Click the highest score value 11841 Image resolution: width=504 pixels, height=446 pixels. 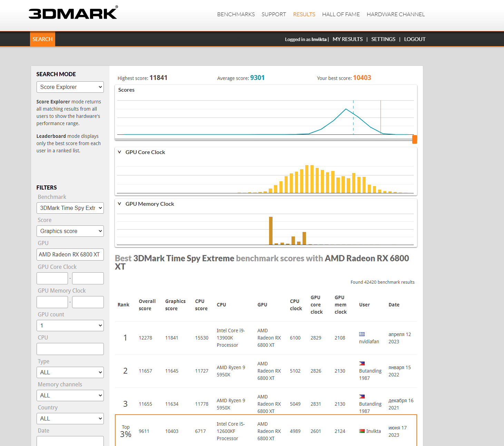coord(158,78)
